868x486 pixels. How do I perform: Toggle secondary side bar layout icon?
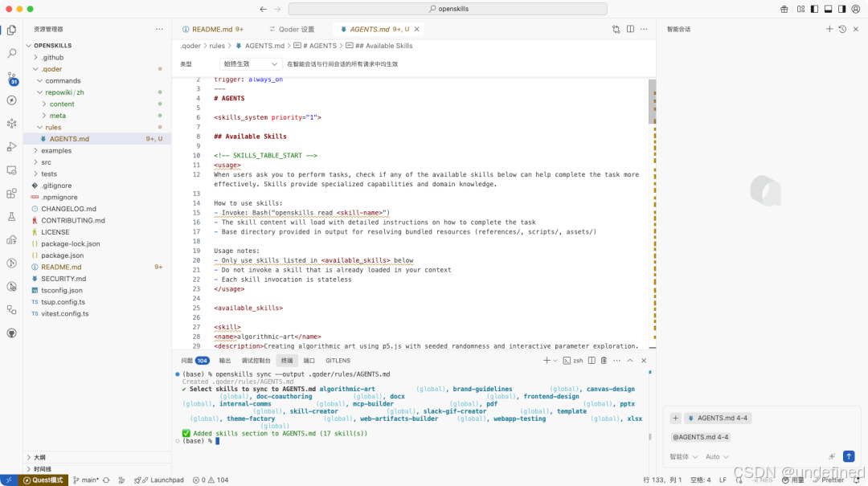[x=841, y=9]
